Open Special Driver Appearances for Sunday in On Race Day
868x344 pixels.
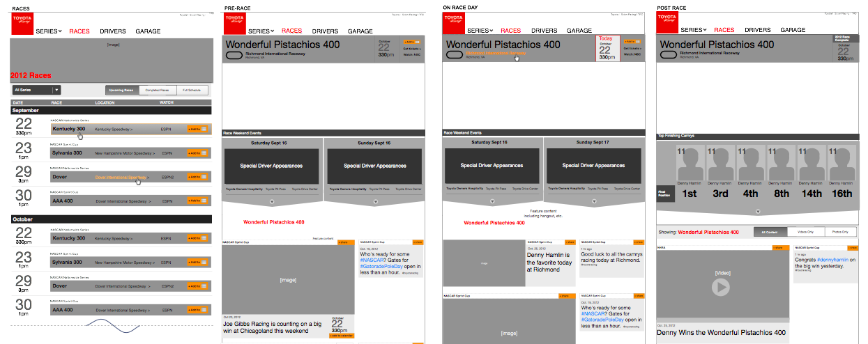(x=595, y=166)
